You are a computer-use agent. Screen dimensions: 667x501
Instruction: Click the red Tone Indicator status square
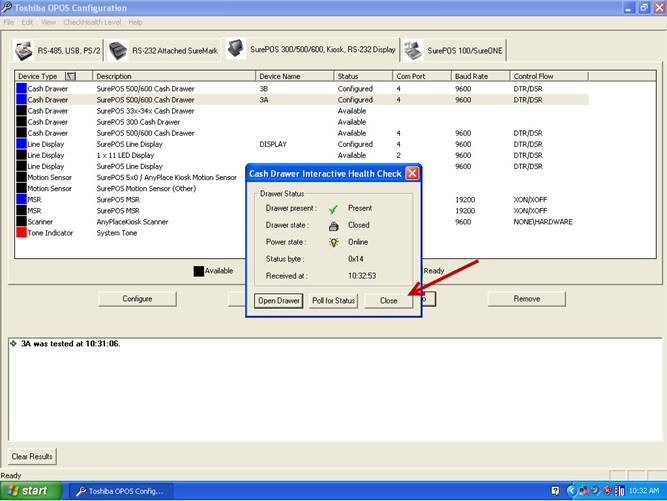click(21, 233)
